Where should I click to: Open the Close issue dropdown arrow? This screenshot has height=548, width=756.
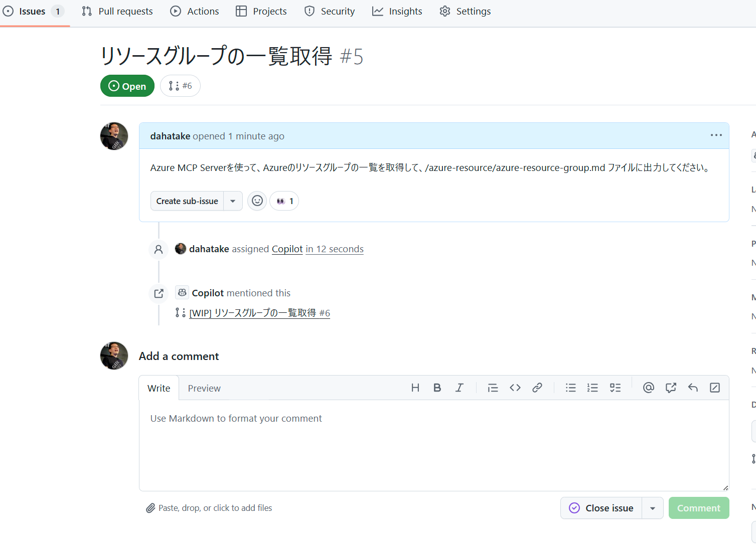pos(653,508)
